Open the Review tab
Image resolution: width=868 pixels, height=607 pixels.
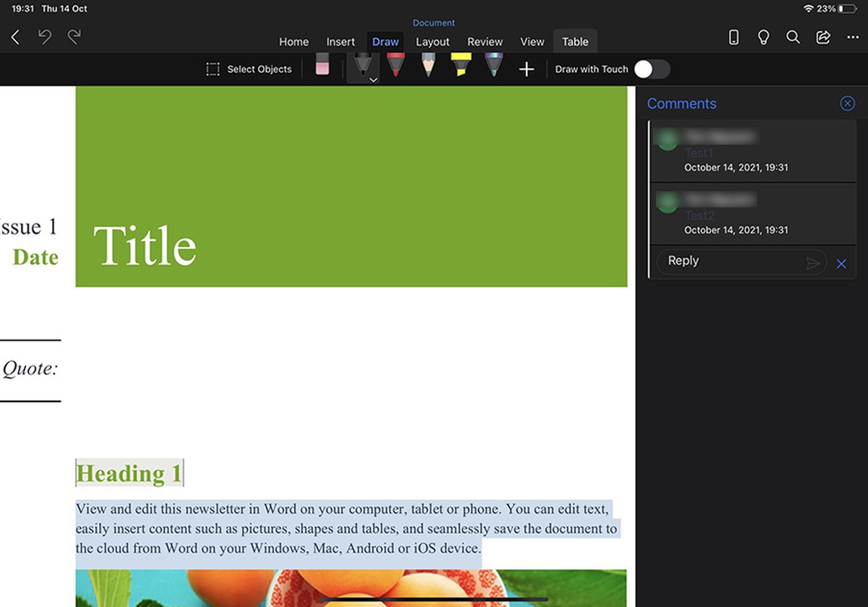point(485,42)
